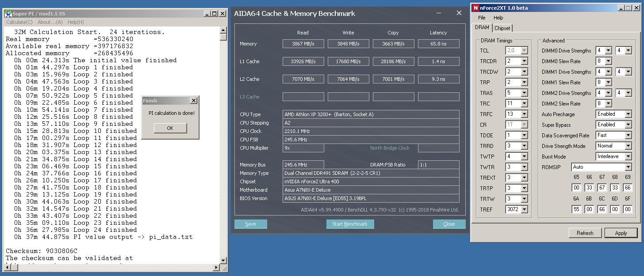Click L2 Cache Latency 9.3 ns field
The image size is (644, 276).
pyautogui.click(x=439, y=79)
